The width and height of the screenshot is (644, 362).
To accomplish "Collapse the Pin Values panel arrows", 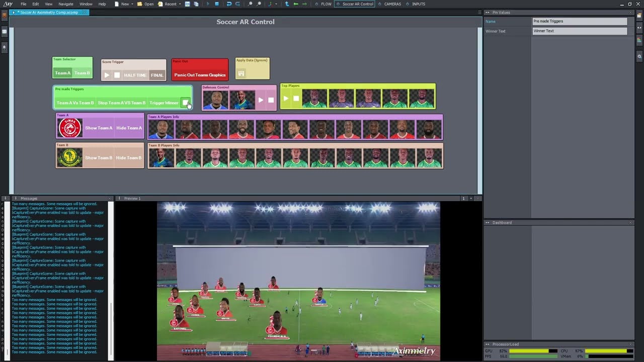I will coord(487,12).
